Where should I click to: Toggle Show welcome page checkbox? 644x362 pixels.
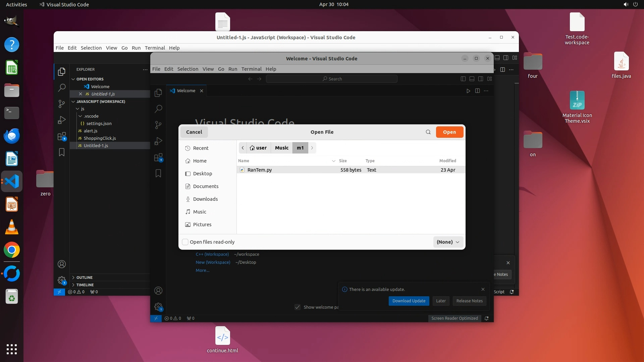298,307
